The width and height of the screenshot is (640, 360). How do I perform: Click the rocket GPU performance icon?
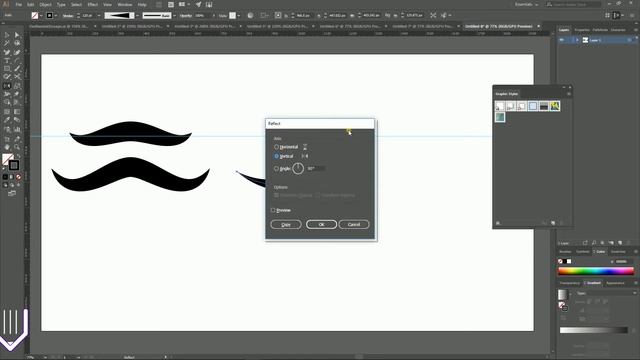(198, 4)
